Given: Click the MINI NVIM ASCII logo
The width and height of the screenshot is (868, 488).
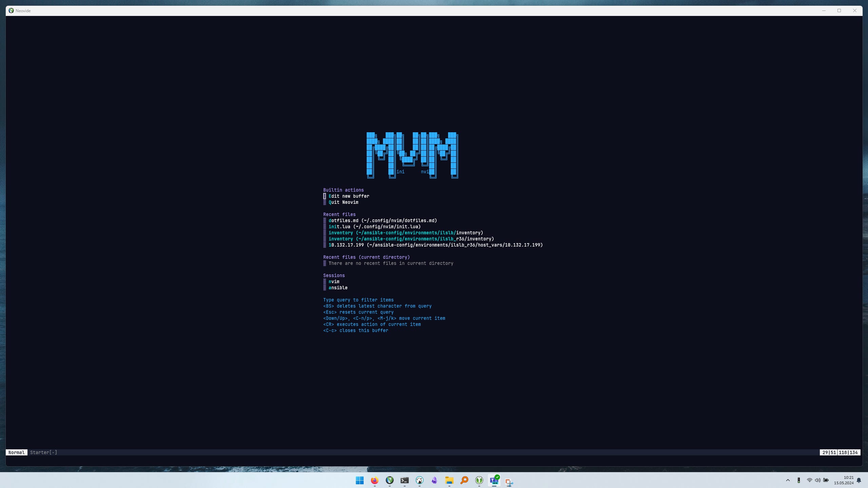Looking at the screenshot, I should pos(412,155).
